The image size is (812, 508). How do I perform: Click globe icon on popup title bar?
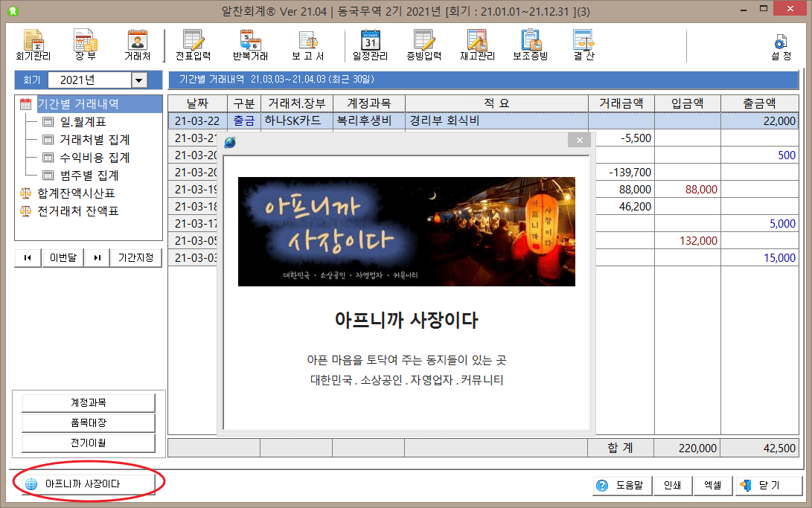[230, 142]
